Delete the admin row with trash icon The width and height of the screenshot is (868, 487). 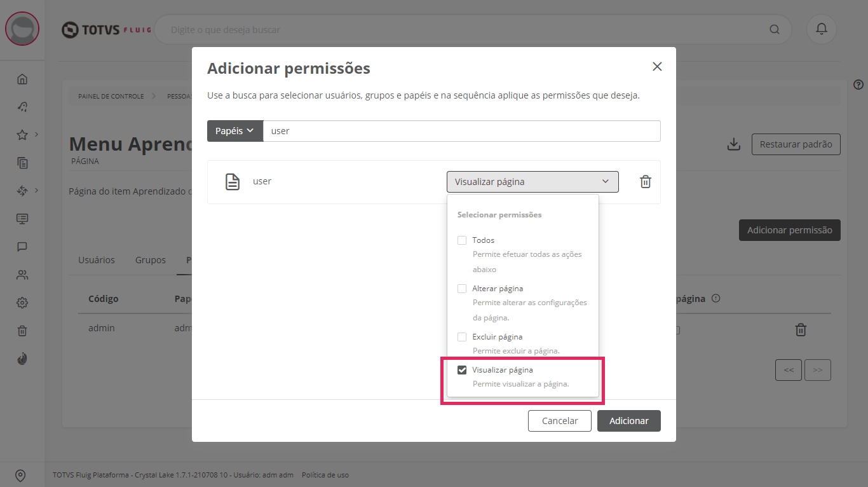coord(801,329)
